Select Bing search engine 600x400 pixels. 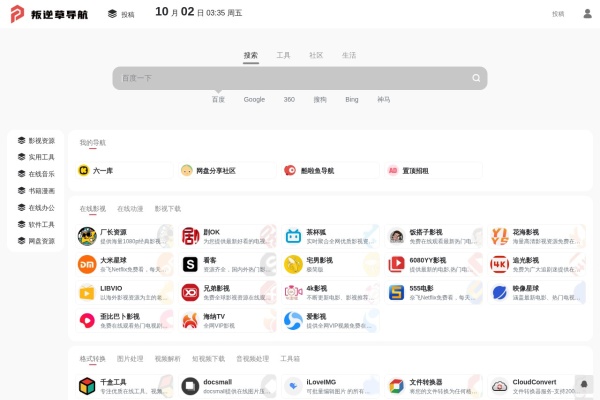[x=352, y=100]
